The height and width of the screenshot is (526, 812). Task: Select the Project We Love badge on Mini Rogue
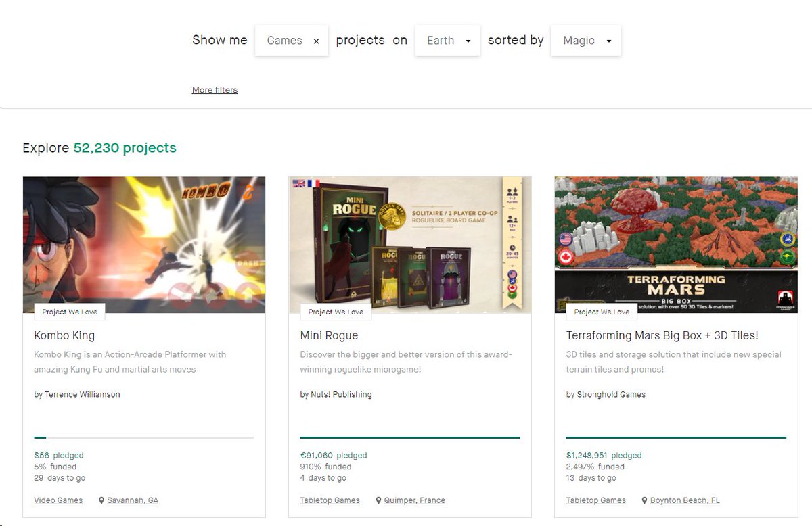(x=336, y=312)
